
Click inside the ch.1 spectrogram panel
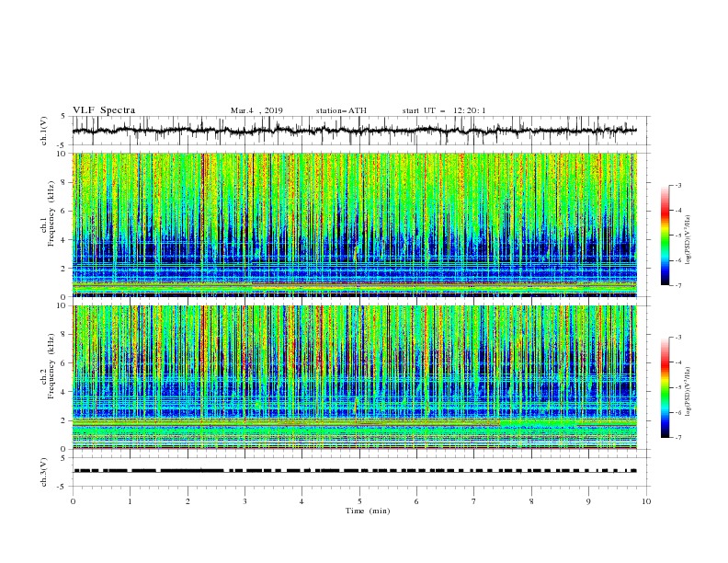coord(355,224)
